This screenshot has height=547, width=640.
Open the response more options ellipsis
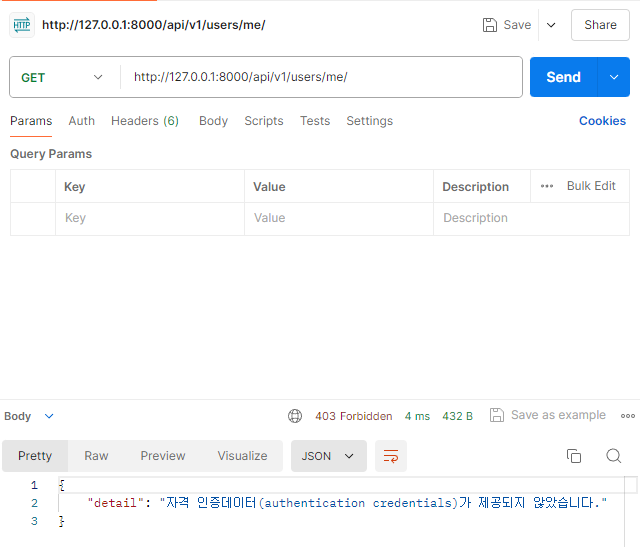(628, 416)
